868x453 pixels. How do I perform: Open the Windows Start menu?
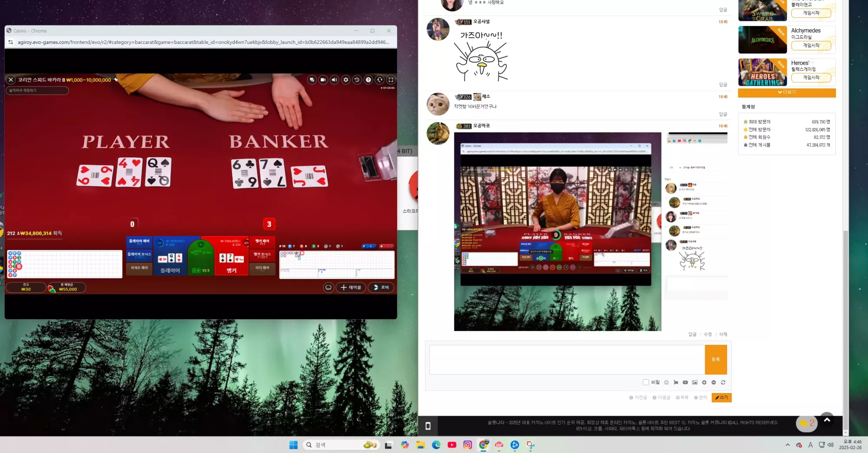(x=293, y=445)
